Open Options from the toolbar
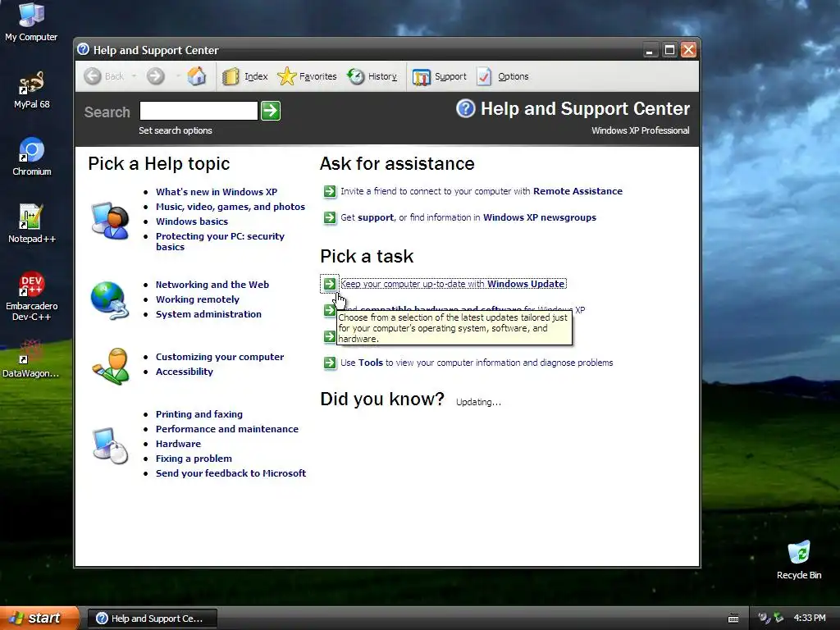Viewport: 840px width, 630px height. click(503, 76)
